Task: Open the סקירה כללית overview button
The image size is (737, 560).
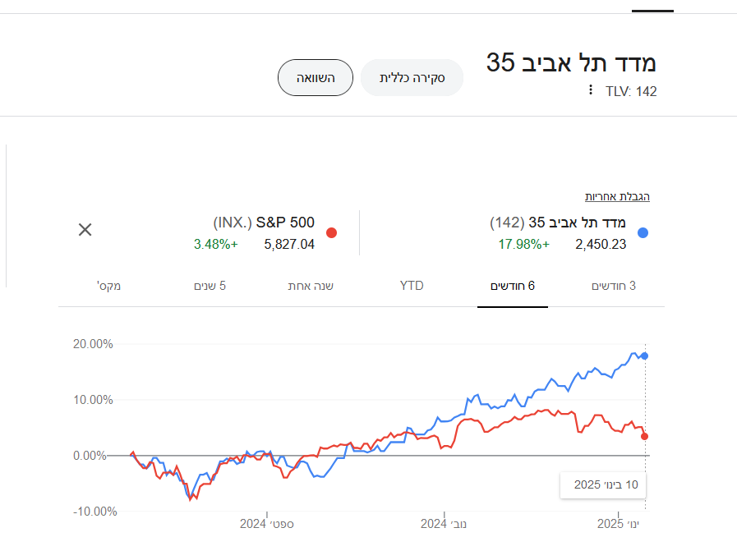Action: (x=412, y=78)
